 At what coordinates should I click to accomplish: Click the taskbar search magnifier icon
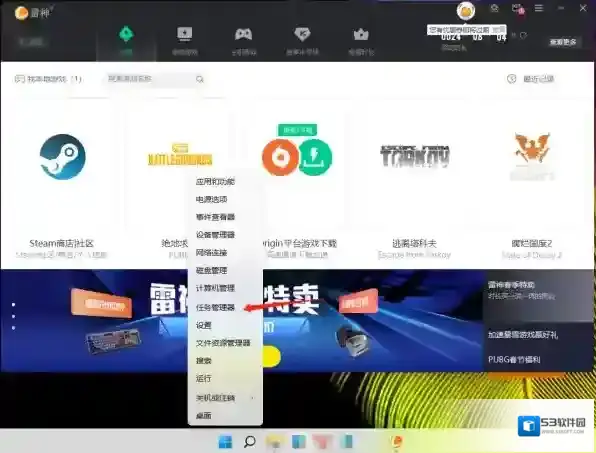249,442
